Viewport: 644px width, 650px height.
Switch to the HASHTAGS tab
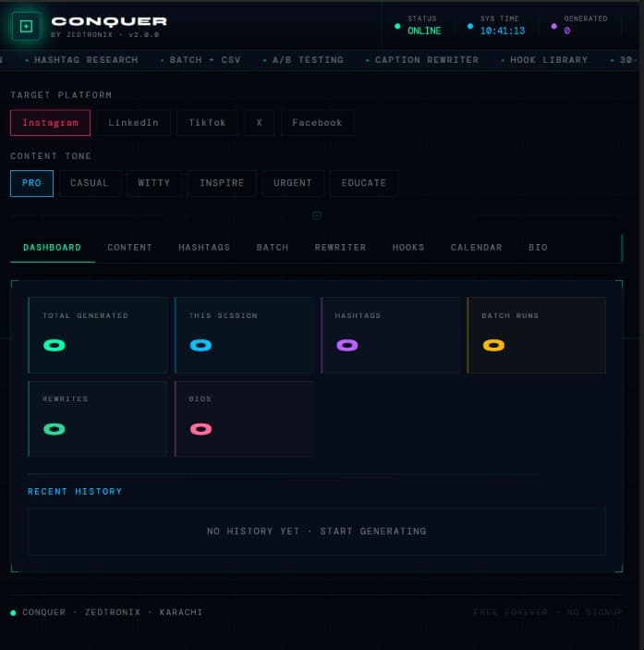coord(204,248)
